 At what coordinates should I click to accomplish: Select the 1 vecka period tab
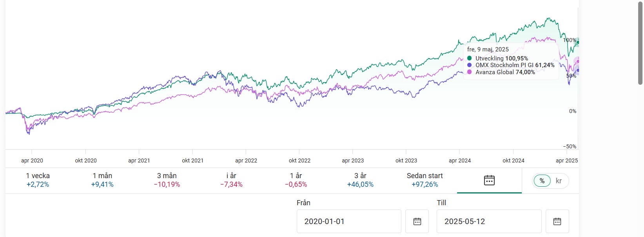(38, 180)
